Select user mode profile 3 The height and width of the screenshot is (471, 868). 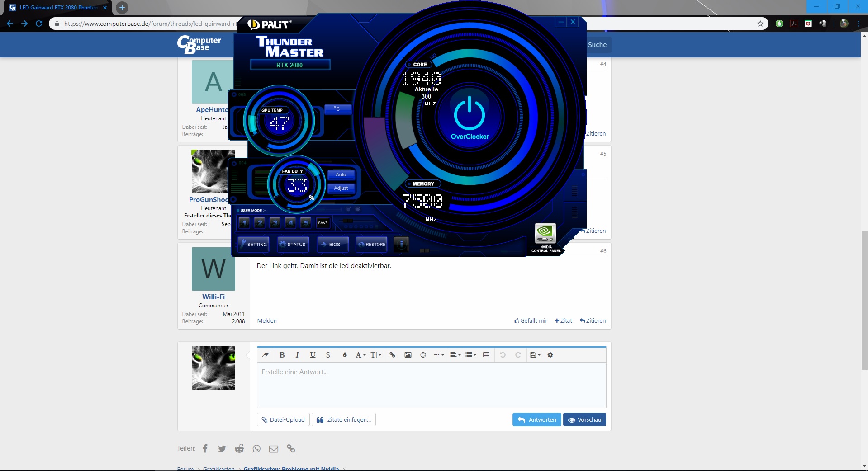(x=275, y=223)
